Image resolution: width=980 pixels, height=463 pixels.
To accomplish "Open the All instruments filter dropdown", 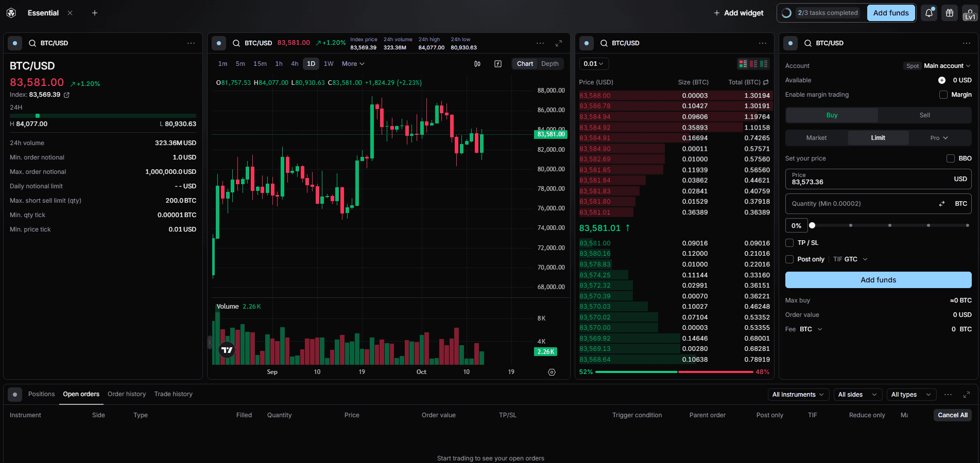I will 798,395.
